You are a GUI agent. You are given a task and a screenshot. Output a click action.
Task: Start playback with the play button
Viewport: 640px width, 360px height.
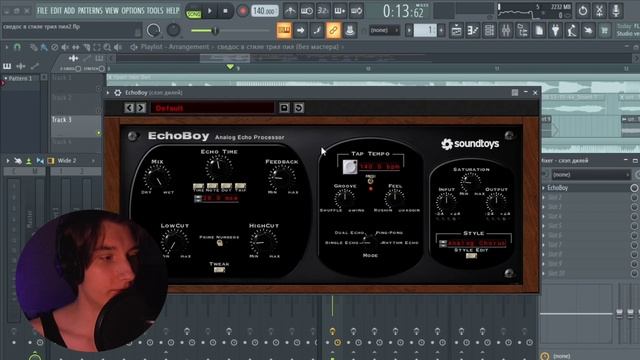210,11
